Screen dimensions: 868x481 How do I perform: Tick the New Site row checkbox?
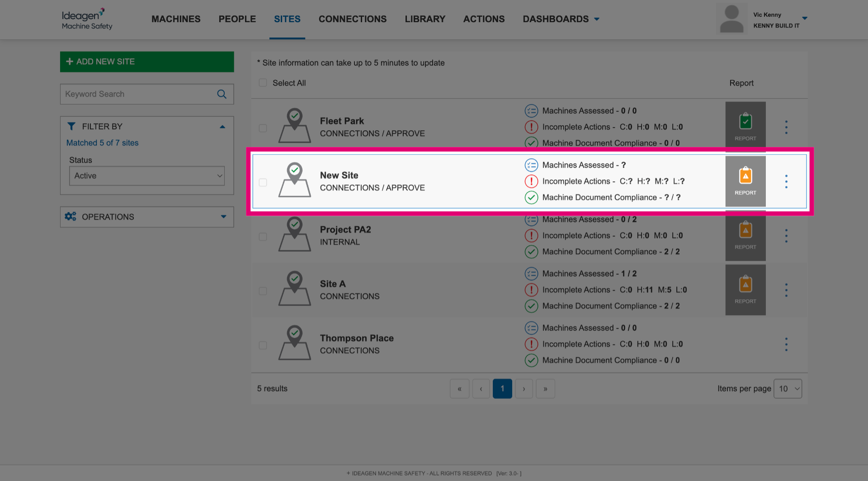pyautogui.click(x=263, y=182)
